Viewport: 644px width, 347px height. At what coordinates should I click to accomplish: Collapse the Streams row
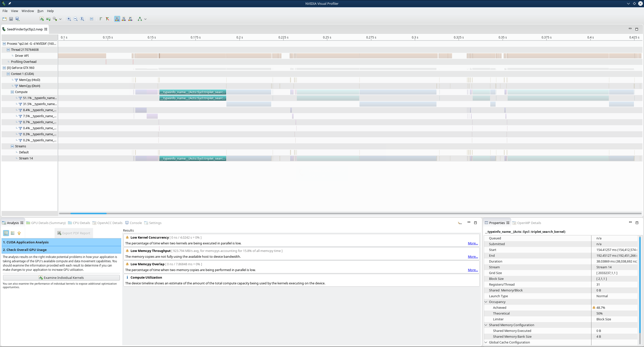[12, 146]
